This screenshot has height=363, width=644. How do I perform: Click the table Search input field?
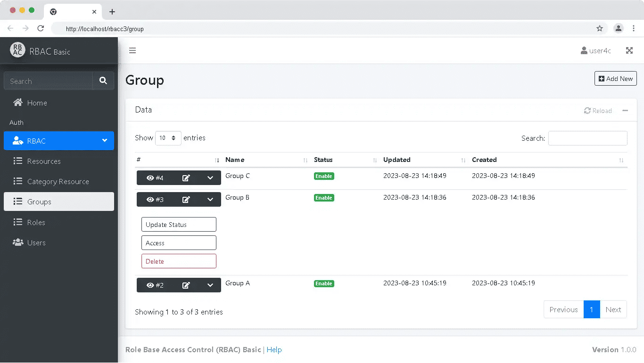587,138
